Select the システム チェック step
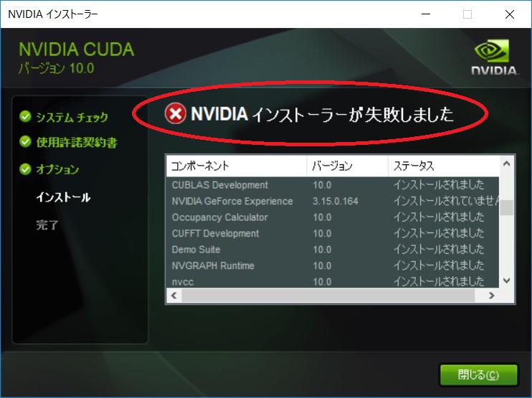The height and width of the screenshot is (398, 532). [x=72, y=117]
